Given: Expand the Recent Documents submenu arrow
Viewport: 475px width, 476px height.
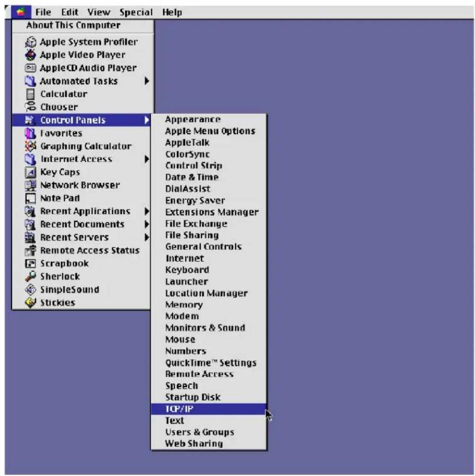Looking at the screenshot, I should [x=147, y=225].
